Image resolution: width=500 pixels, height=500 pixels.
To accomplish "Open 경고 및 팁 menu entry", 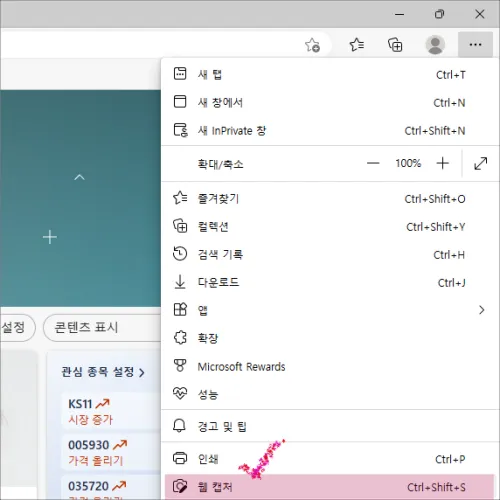I will tap(330, 426).
